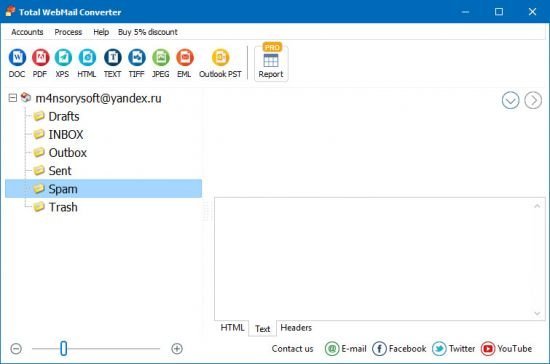Viewport: 550px width, 364px height.
Task: Select the Drafts folder
Action: tap(64, 116)
